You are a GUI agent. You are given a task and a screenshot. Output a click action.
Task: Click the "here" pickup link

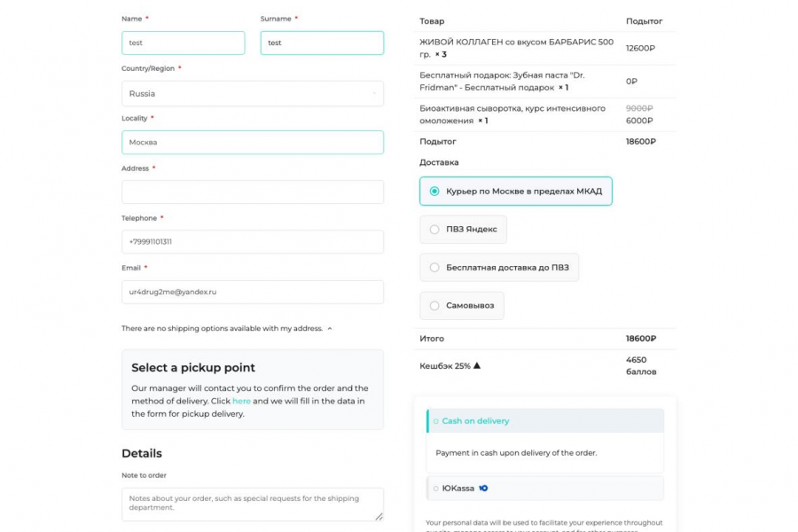pos(241,401)
